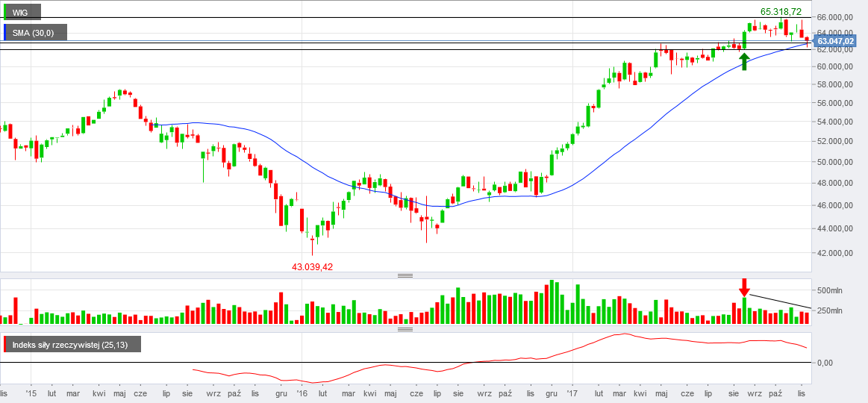Click the green color marker beside WIG

pyautogui.click(x=5, y=12)
